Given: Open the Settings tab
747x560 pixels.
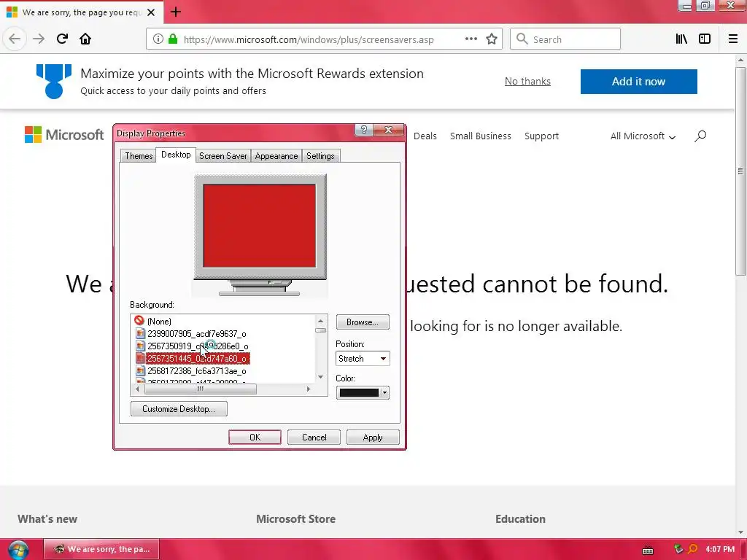Looking at the screenshot, I should (320, 156).
